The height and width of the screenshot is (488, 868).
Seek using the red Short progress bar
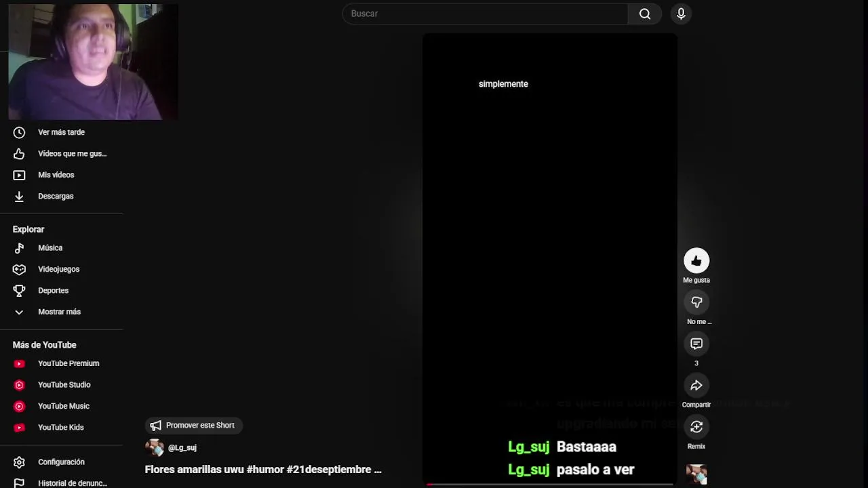tap(550, 485)
